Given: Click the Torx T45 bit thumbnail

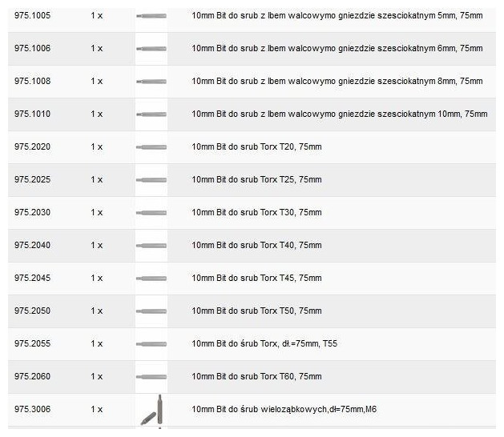Looking at the screenshot, I should [151, 279].
